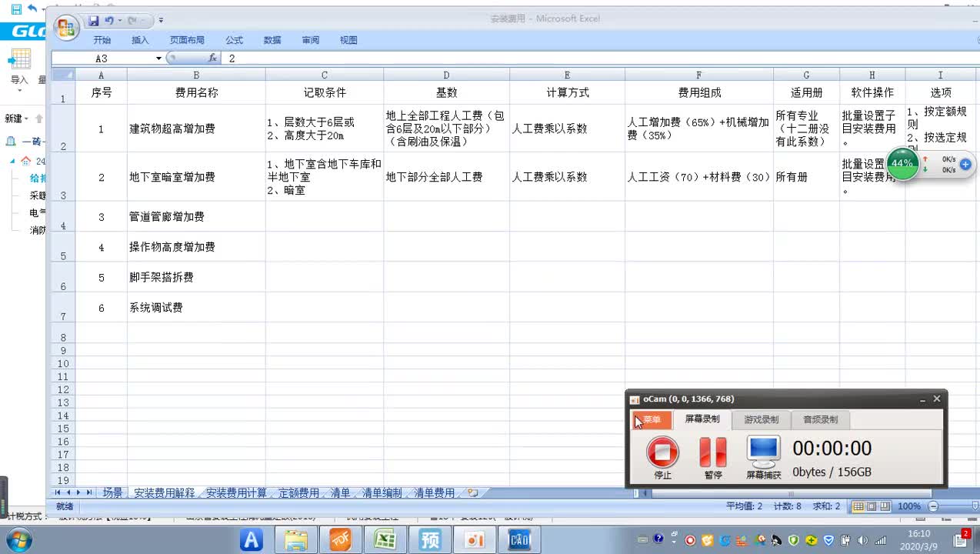Open the 数据 ribbon tab
This screenshot has height=554, width=980.
[272, 40]
